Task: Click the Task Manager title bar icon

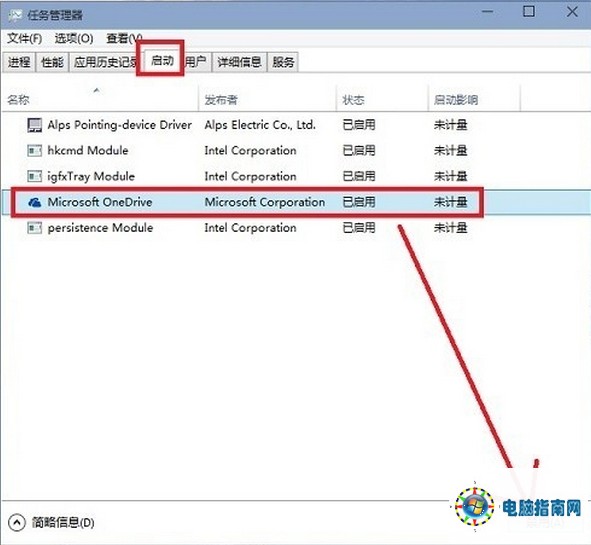Action: tap(15, 15)
